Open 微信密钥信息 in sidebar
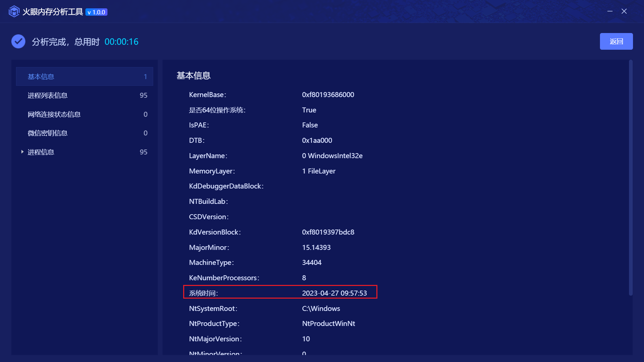644x362 pixels. [x=48, y=133]
